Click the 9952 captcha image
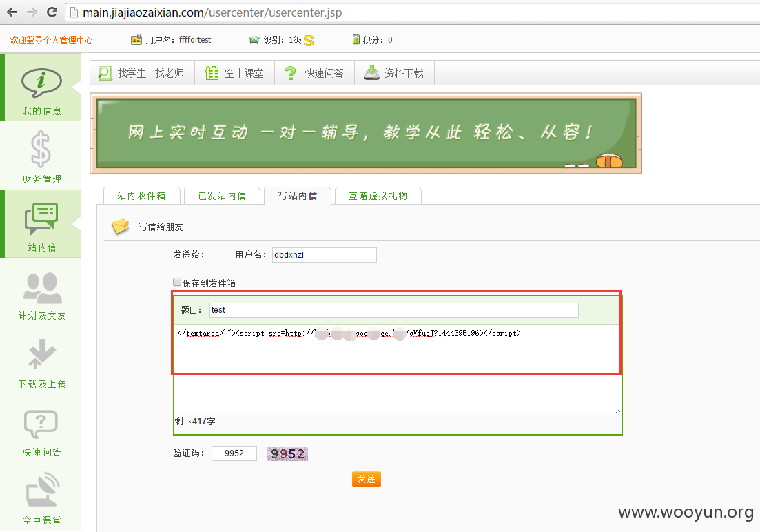 (x=287, y=454)
